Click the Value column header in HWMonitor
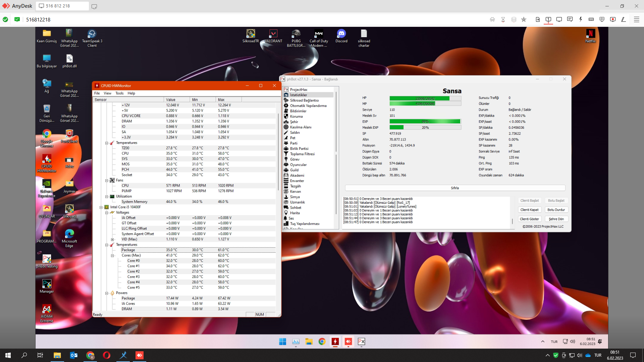Viewport: 644px width, 362px height. tap(177, 100)
